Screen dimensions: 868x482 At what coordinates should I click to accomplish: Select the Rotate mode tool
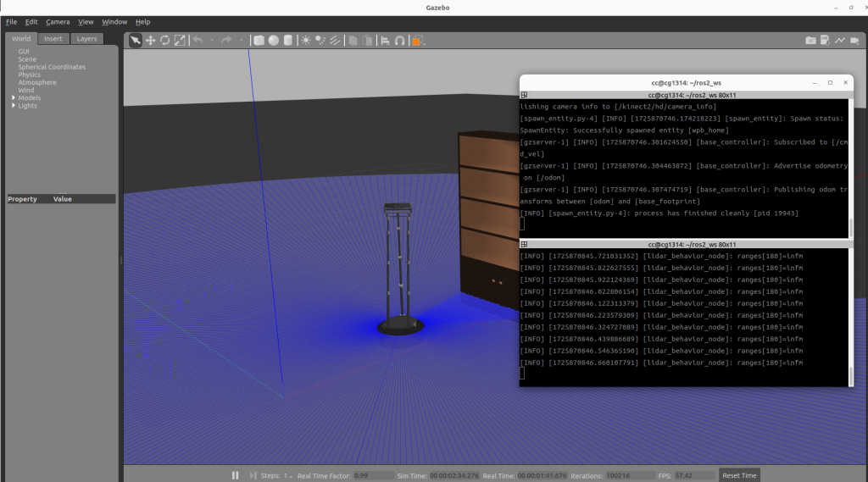[x=164, y=40]
